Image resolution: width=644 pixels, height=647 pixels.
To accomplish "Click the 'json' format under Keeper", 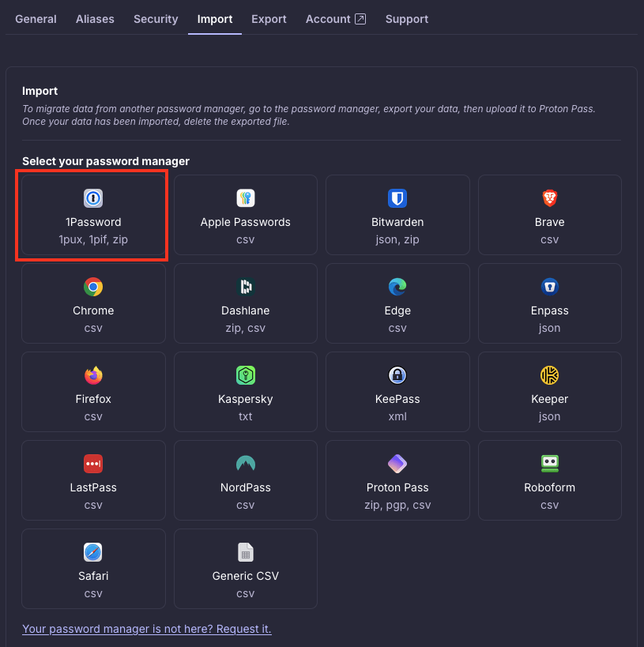I will point(549,416).
